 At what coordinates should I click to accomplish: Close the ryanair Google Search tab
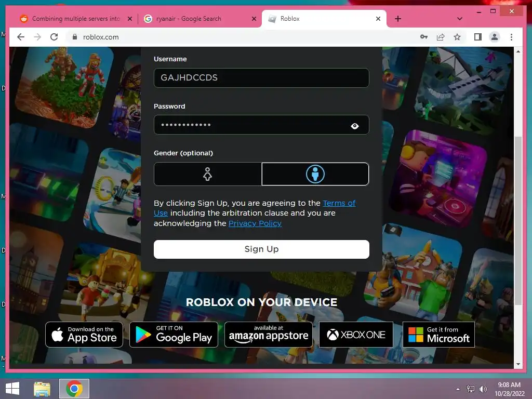[254, 19]
